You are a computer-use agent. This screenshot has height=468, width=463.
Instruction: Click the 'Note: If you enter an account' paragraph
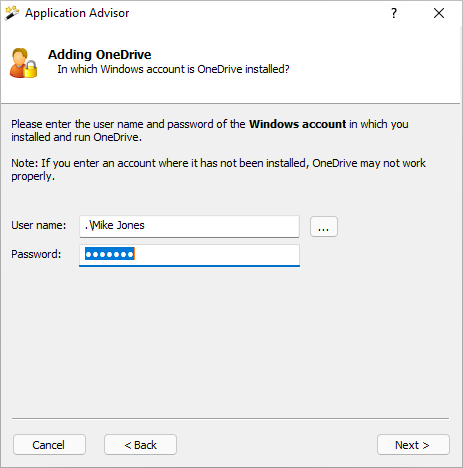tap(218, 169)
